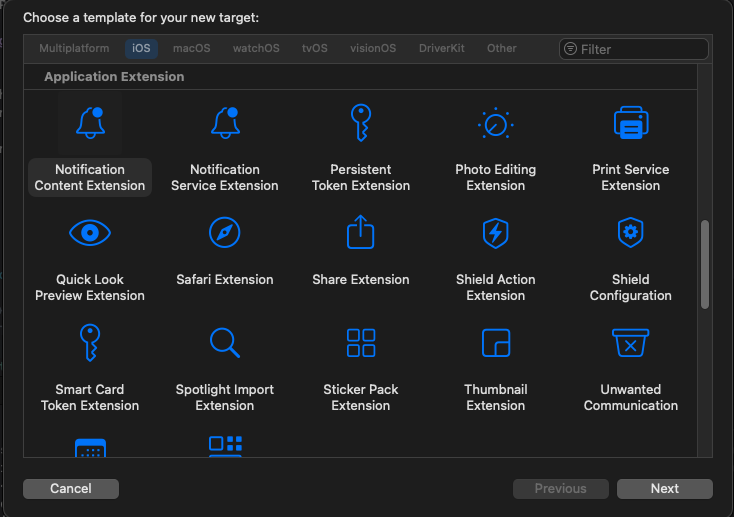Click the "Notification Content Extension" label

pos(90,177)
